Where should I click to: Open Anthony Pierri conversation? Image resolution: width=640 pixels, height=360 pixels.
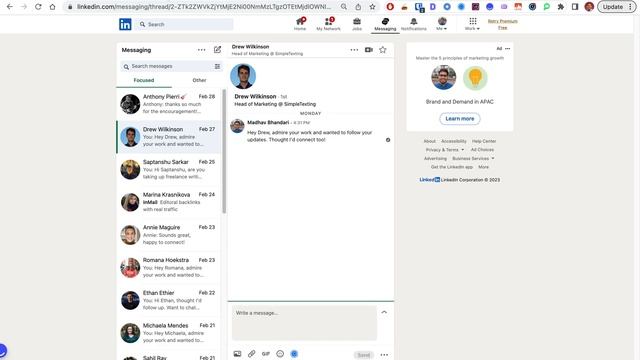168,104
